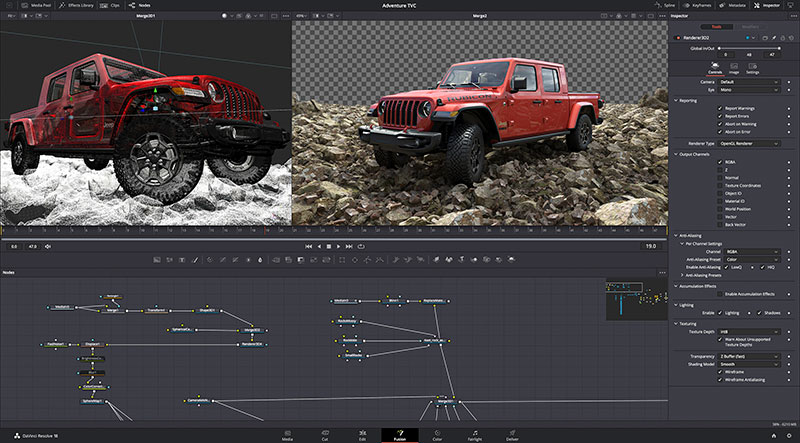
Task: Select the Ellipse mask tool in toolbar
Action: coord(355,260)
